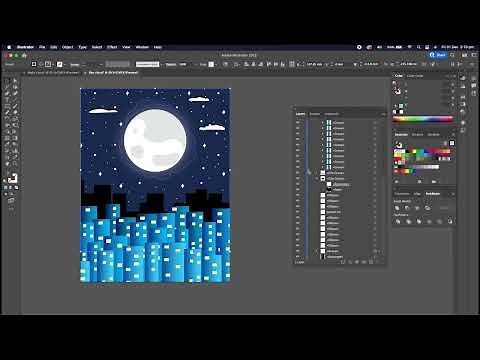Open the Effect menu
Viewport: 480px width, 360px height.
click(112, 47)
